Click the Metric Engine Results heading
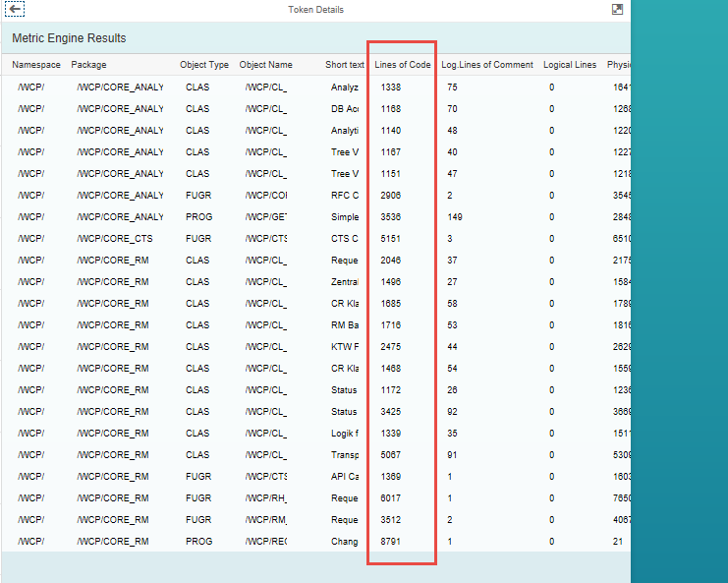The width and height of the screenshot is (728, 583). (69, 38)
